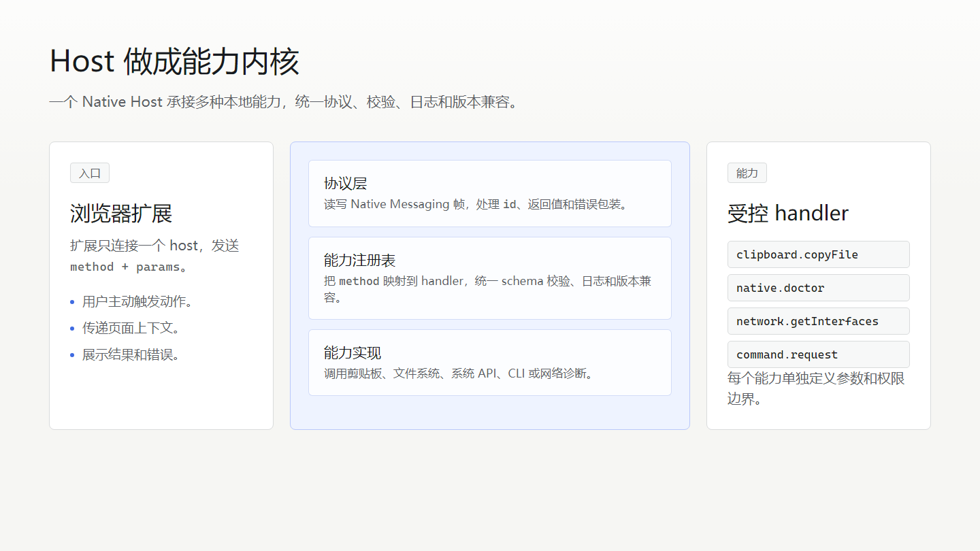Viewport: 980px width, 551px height.
Task: Click the "clipboard.copyFile" code chip
Action: (819, 254)
